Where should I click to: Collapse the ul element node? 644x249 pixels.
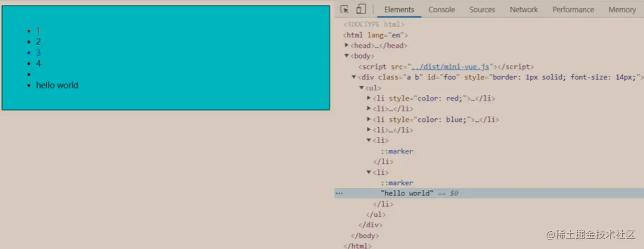(x=361, y=87)
